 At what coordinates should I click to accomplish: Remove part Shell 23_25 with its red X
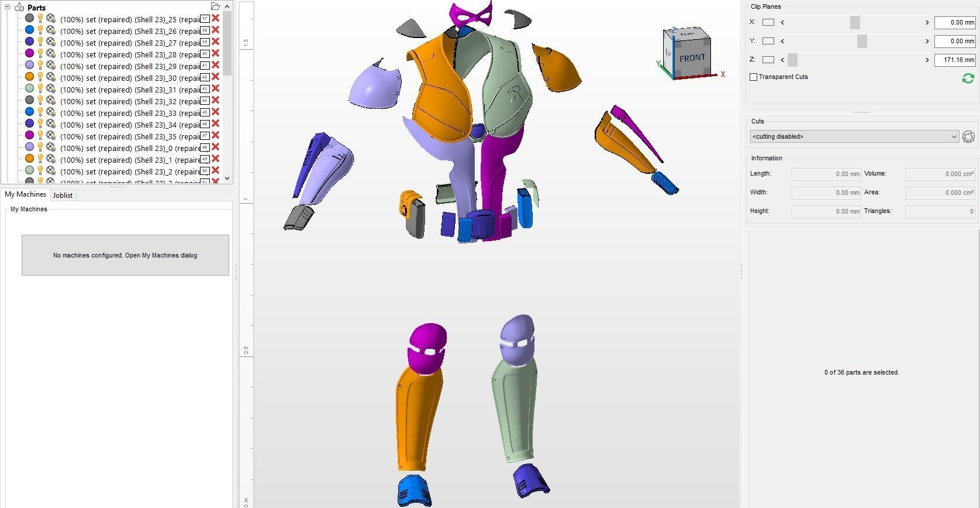(215, 19)
